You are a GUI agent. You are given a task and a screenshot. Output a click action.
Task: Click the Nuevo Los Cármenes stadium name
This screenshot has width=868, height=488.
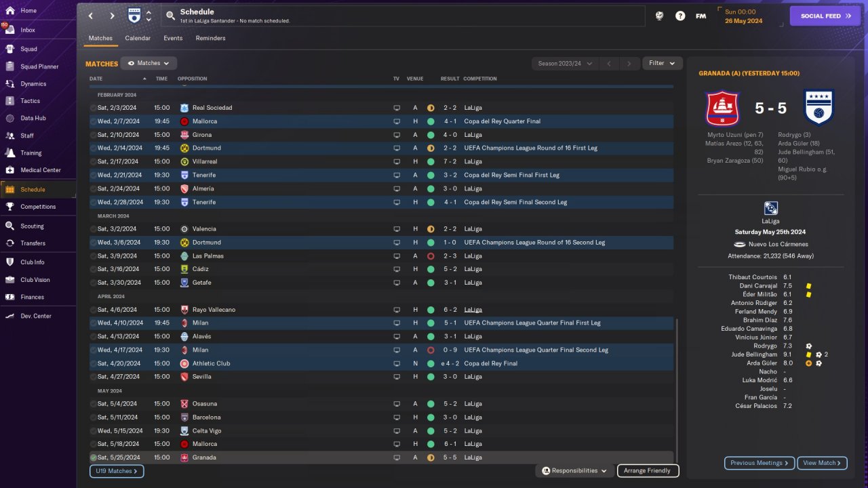click(x=778, y=244)
